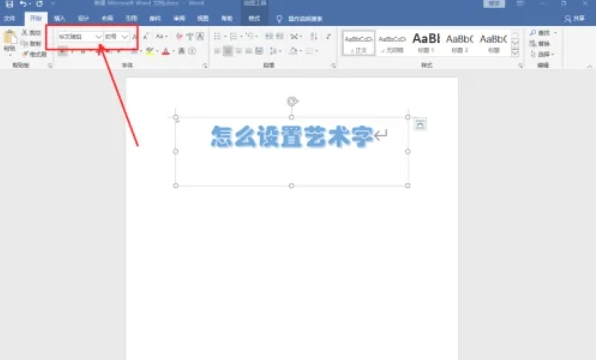Click the Undo arrow icon

23,4
